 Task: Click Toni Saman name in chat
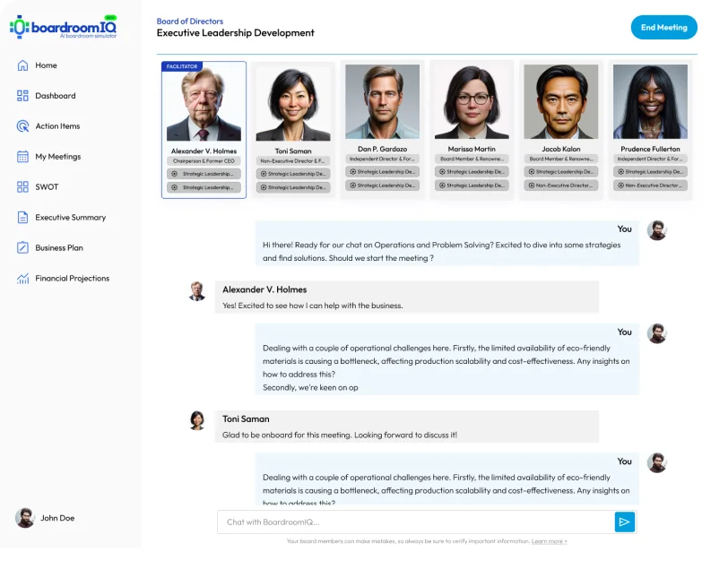click(246, 418)
